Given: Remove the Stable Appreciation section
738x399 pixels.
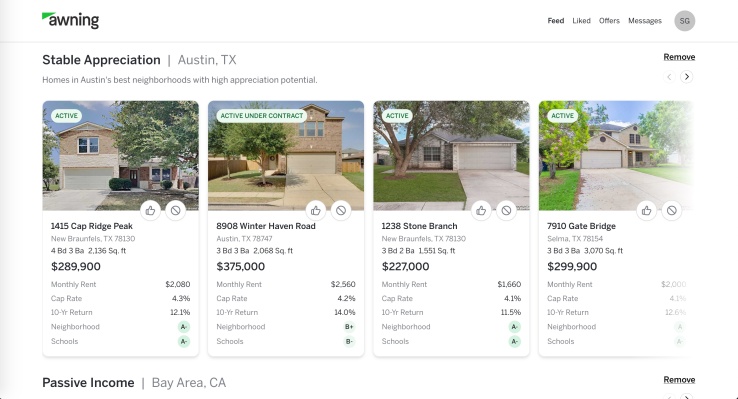Looking at the screenshot, I should 679,57.
